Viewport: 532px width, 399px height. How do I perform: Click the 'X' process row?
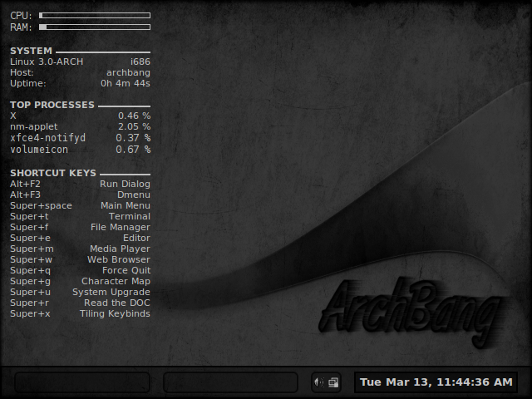[80, 116]
